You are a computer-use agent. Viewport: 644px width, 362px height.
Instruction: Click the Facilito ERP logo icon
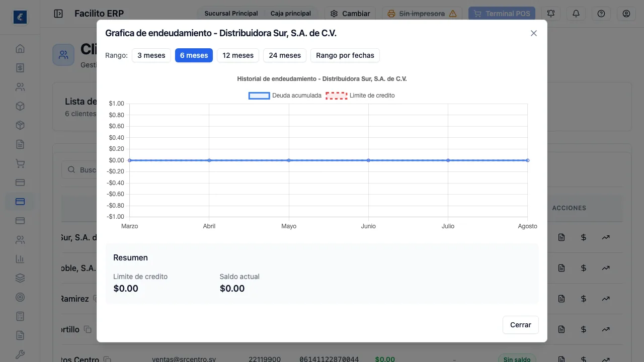tap(20, 17)
